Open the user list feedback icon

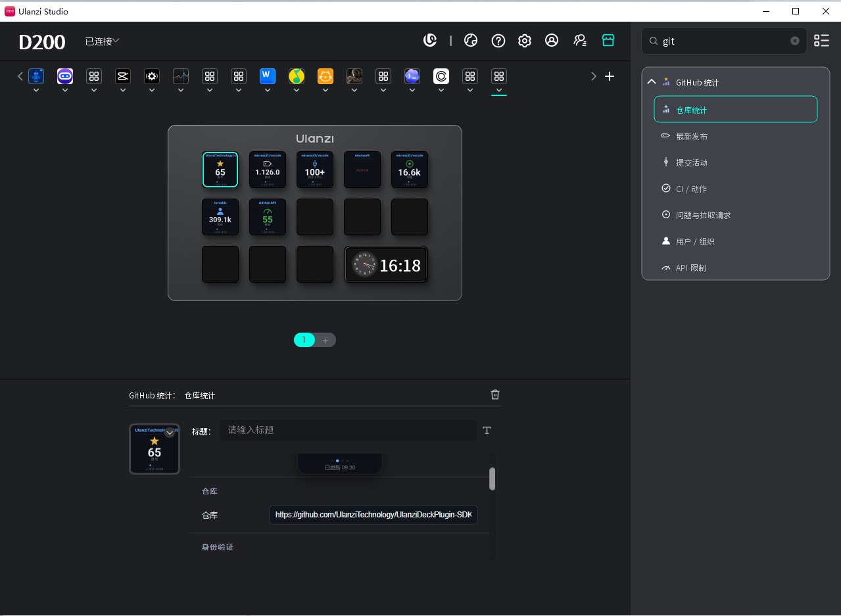(580, 41)
